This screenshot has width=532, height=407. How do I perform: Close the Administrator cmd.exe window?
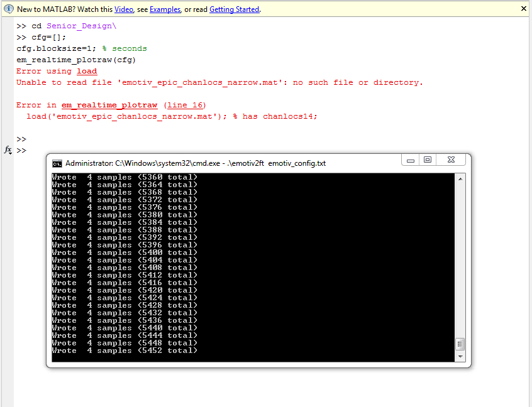pos(450,160)
